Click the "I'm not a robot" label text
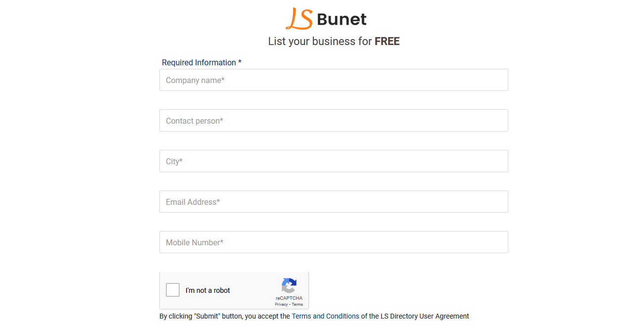The image size is (644, 326). [207, 290]
